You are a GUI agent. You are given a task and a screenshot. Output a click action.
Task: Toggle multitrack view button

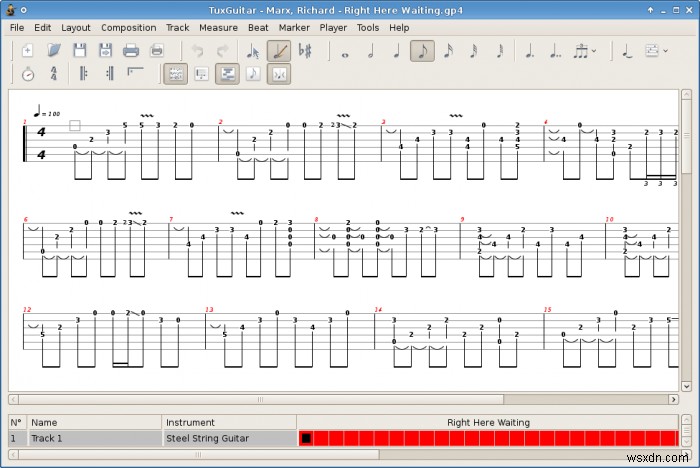(x=227, y=74)
